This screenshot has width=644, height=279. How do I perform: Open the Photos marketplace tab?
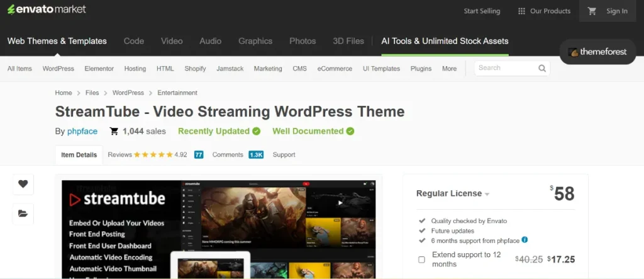pos(303,41)
